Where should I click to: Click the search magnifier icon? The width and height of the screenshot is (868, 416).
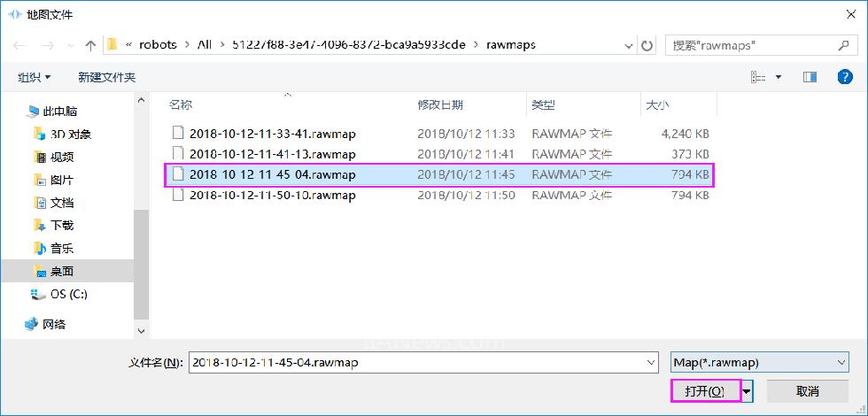(843, 44)
